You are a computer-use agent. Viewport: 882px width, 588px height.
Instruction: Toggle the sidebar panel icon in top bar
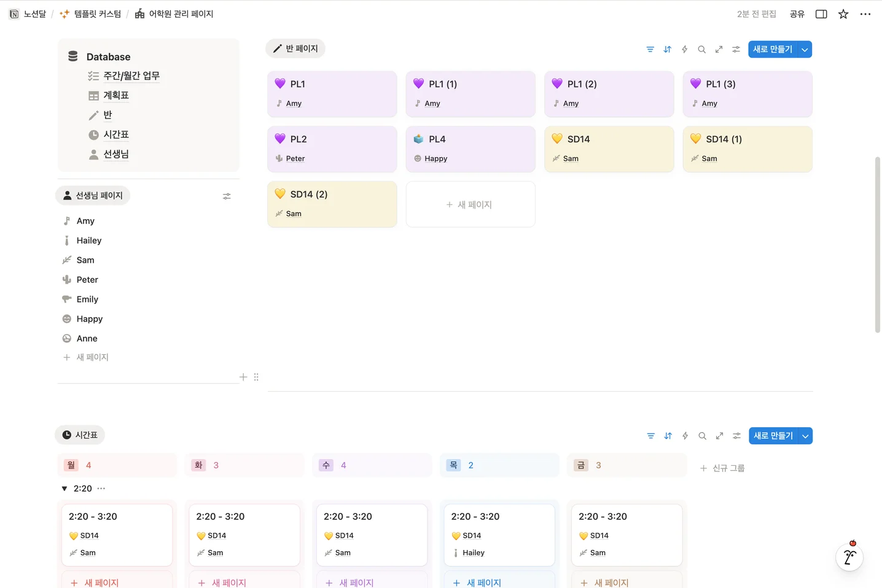pos(821,14)
